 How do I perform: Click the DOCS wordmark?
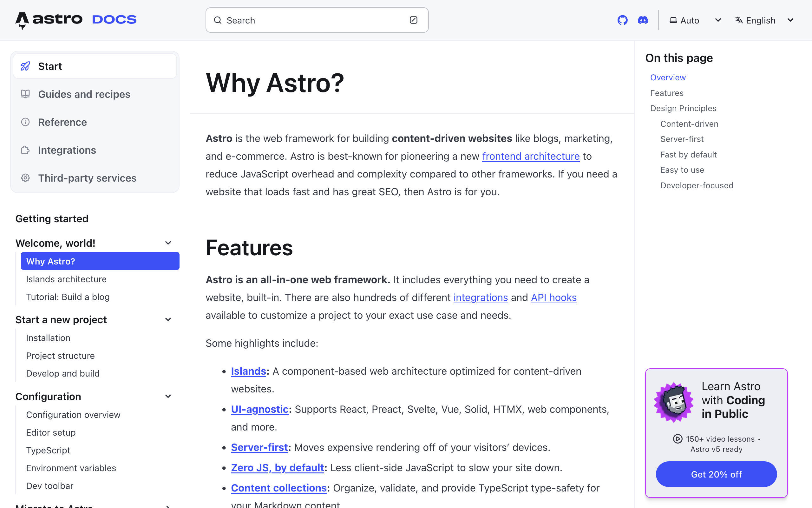pos(115,19)
